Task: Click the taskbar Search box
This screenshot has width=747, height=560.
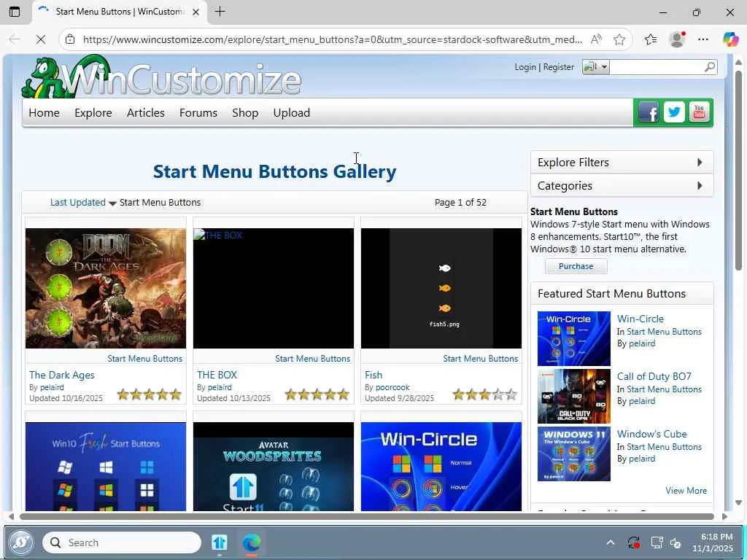Action: tap(122, 542)
